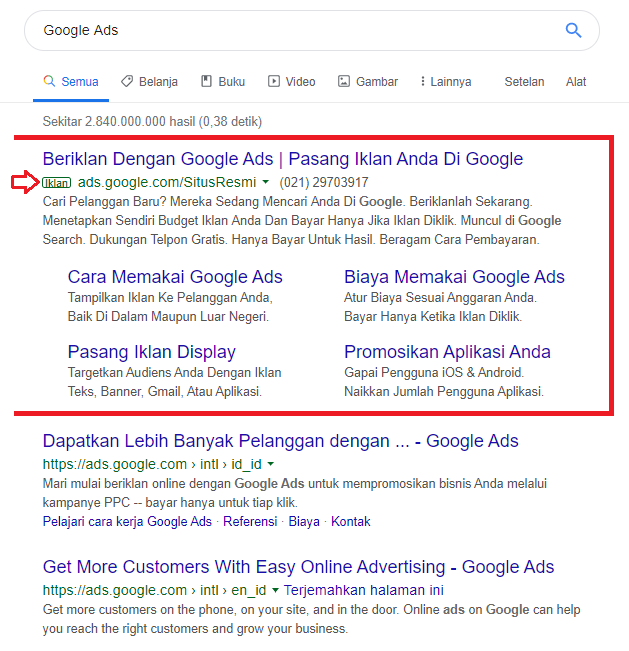
Task: Open 'Cara Memakai Google Ads' sitelink
Action: pyautogui.click(x=175, y=277)
